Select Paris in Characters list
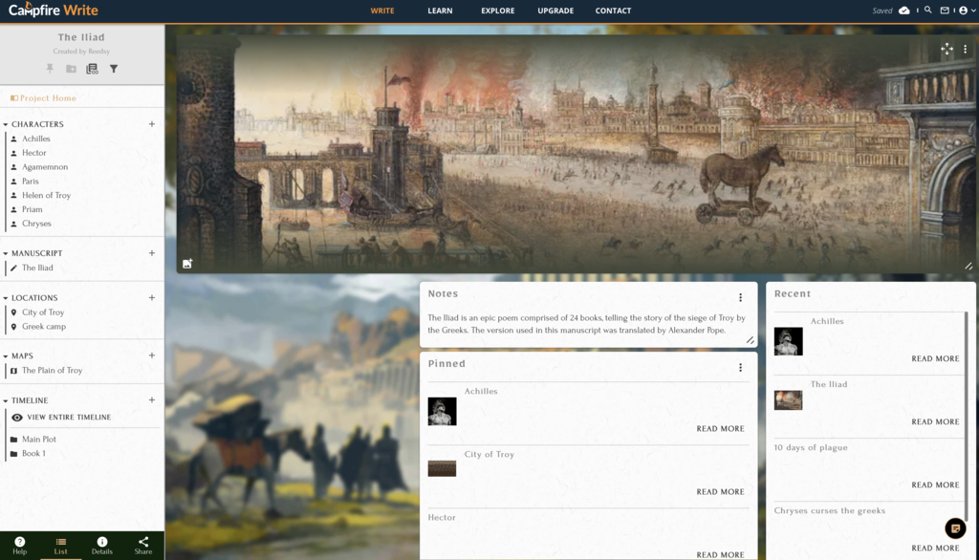979x560 pixels. point(30,181)
